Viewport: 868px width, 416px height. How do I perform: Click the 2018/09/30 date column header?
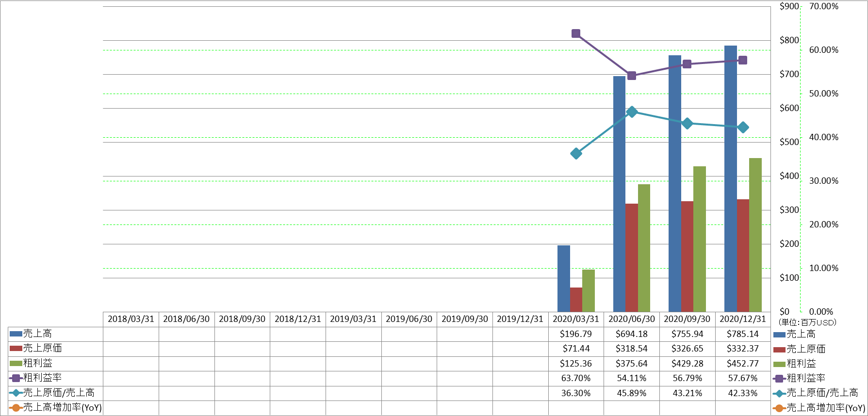click(x=242, y=319)
